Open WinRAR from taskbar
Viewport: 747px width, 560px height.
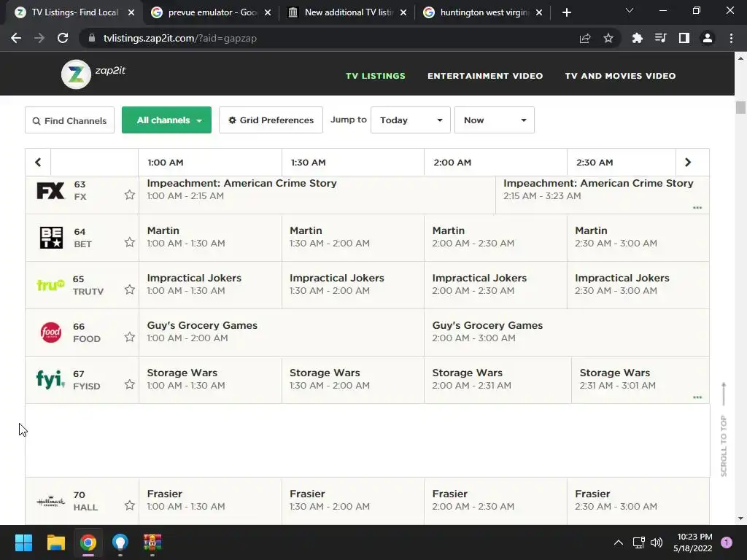tap(152, 542)
